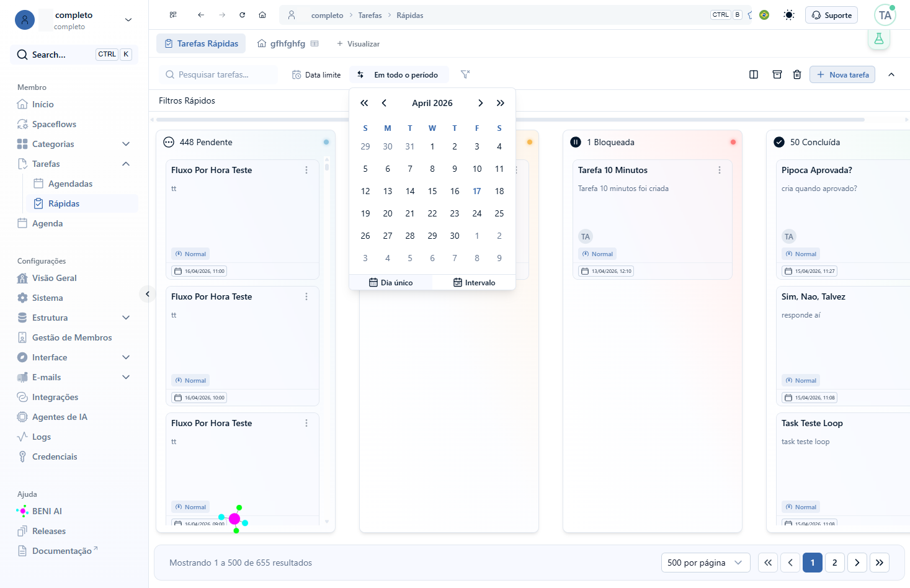The image size is (910, 588).
Task: Toggle Data limite date field selector
Action: click(316, 74)
